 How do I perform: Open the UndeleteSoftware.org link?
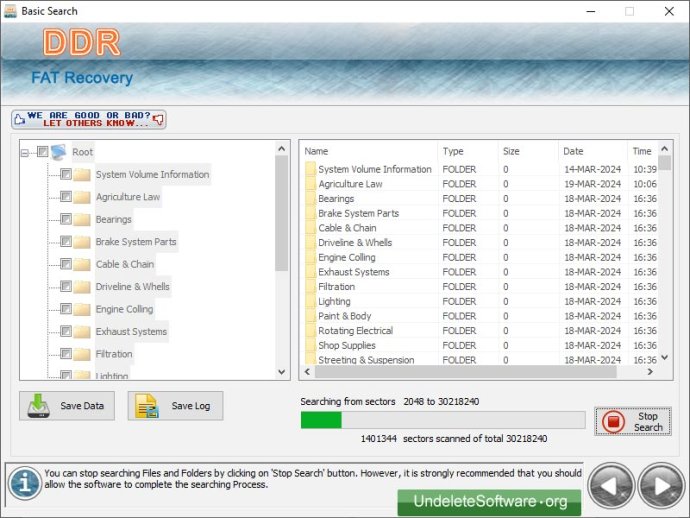pyautogui.click(x=489, y=502)
